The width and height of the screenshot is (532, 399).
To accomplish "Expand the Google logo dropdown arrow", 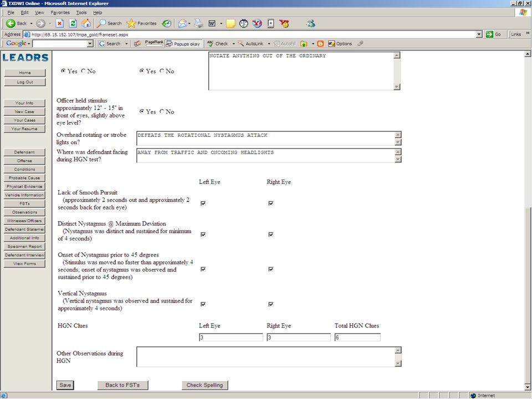I will tap(29, 43).
